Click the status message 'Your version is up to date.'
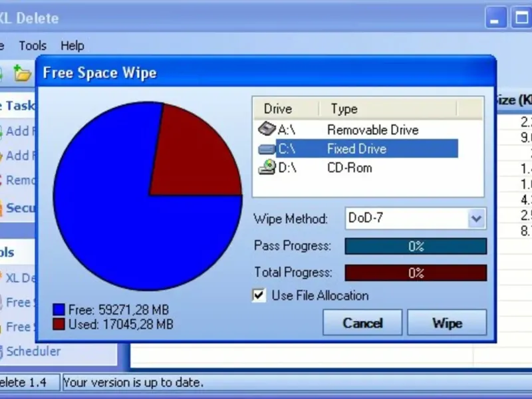 (x=134, y=383)
